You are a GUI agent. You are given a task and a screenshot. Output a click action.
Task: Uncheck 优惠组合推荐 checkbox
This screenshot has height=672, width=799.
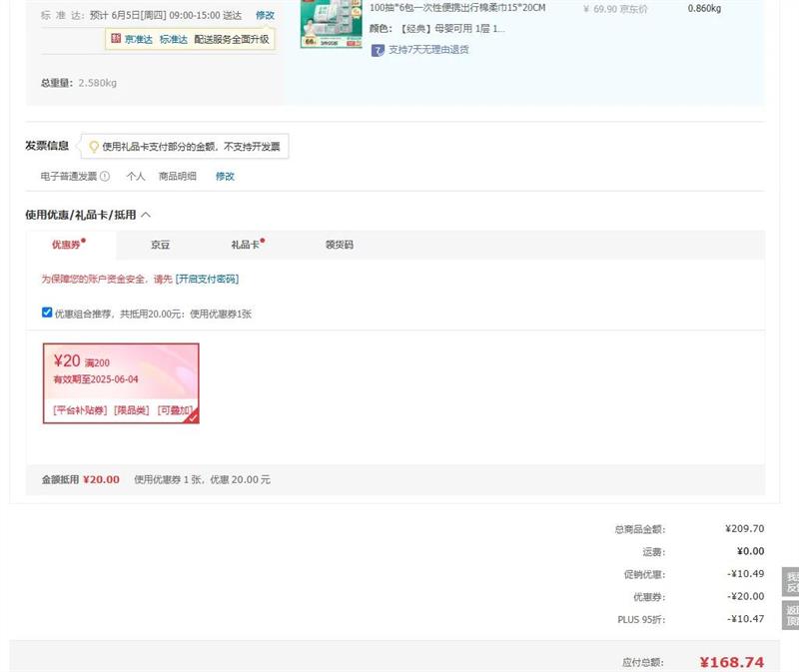coord(47,313)
